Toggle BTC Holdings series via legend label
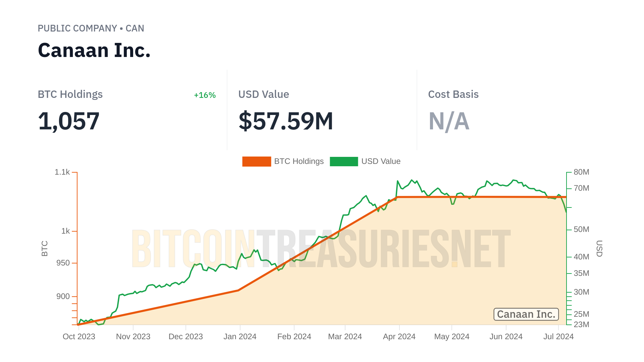The image size is (644, 362). [299, 162]
